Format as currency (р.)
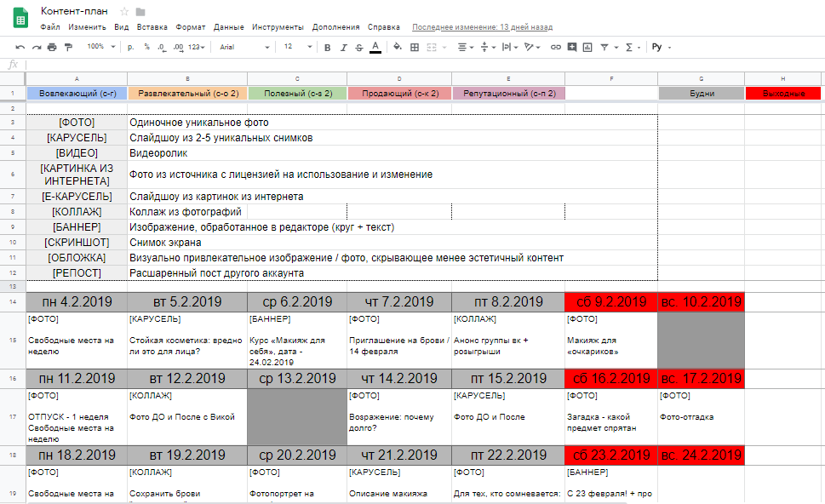This screenshot has width=825, height=504. [131, 47]
